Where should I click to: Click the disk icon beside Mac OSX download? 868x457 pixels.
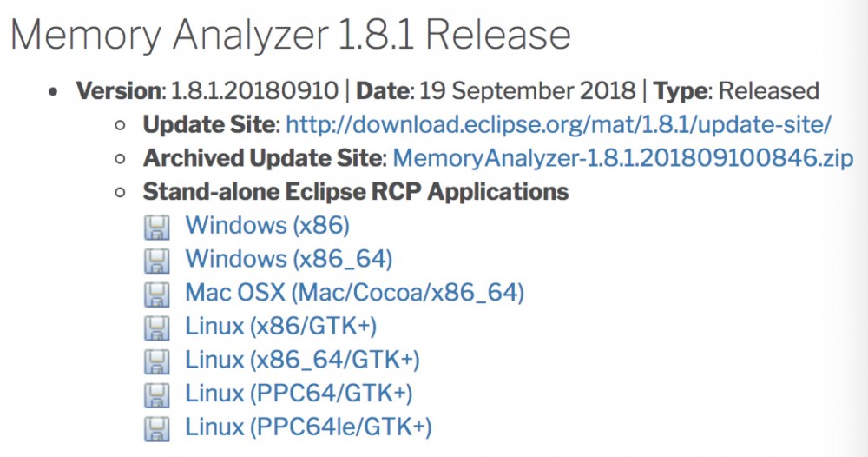[156, 294]
